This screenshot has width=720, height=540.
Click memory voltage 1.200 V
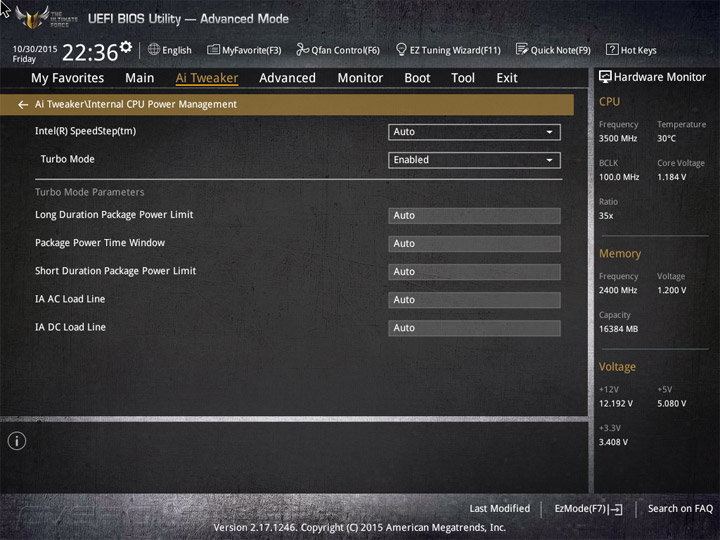pyautogui.click(x=671, y=290)
